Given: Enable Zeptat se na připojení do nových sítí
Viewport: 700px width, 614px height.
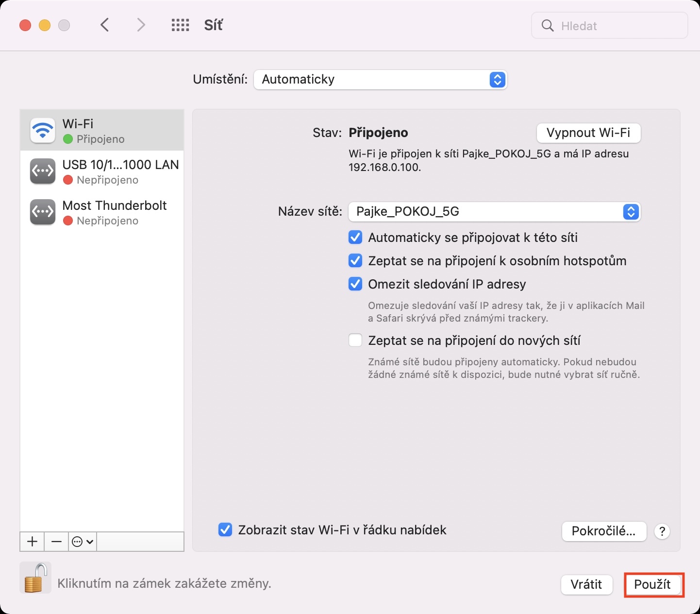Looking at the screenshot, I should 355,341.
